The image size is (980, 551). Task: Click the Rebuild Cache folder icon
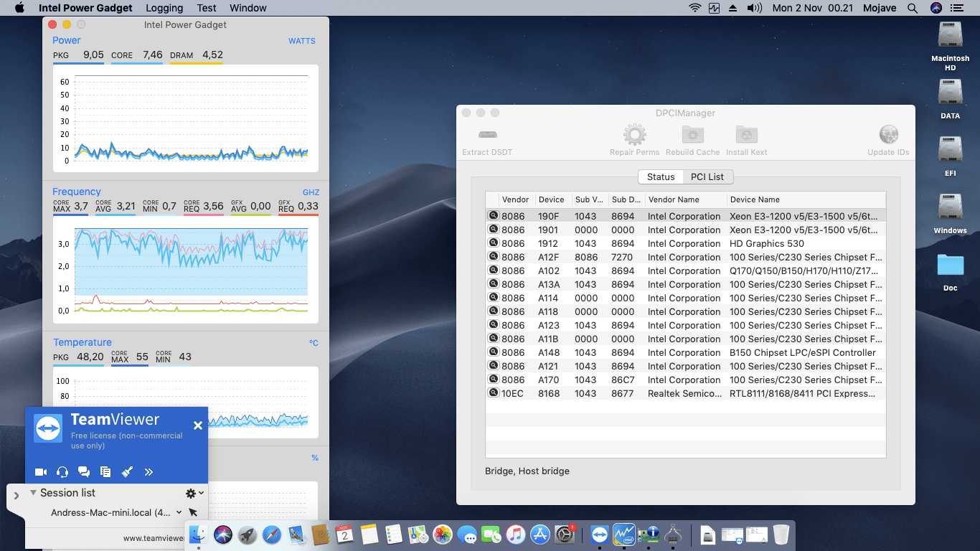tap(692, 135)
